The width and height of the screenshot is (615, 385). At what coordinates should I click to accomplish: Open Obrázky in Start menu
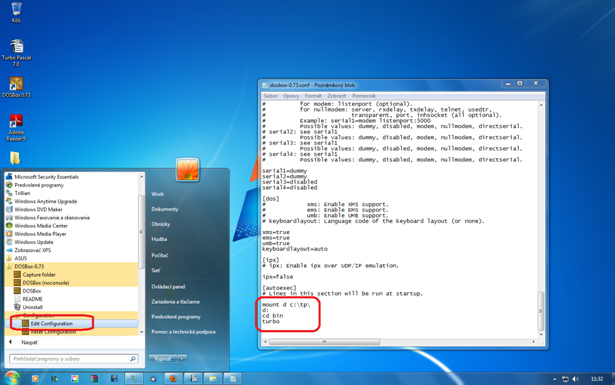161,224
